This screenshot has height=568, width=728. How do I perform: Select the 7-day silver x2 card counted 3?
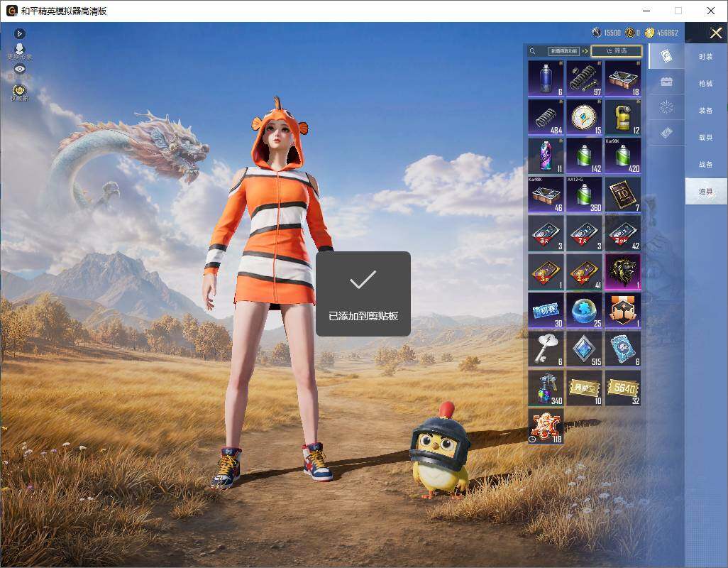point(585,233)
